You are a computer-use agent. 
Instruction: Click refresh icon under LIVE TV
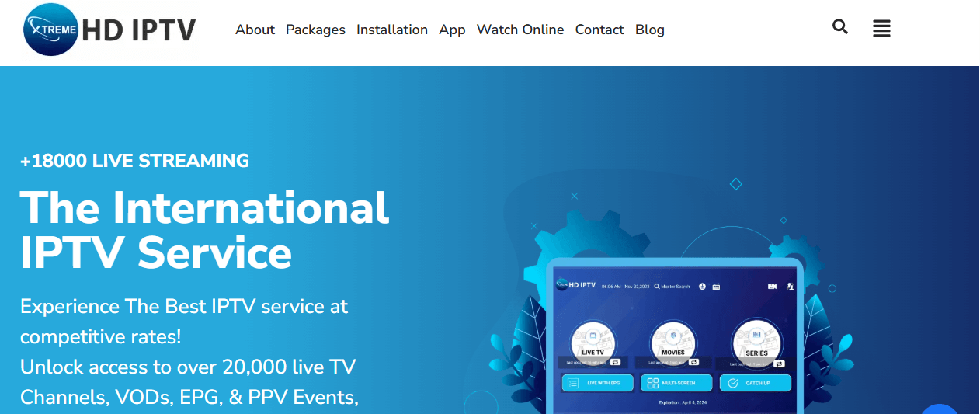(x=615, y=362)
